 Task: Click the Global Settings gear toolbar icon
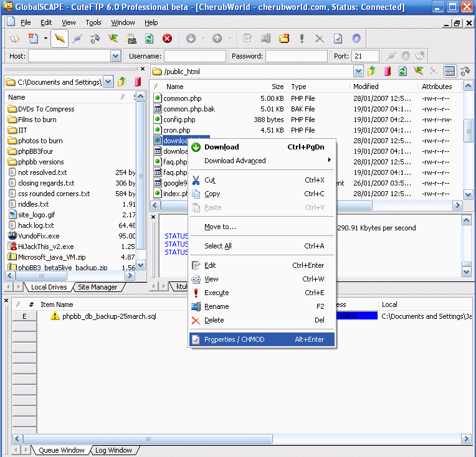[356, 39]
